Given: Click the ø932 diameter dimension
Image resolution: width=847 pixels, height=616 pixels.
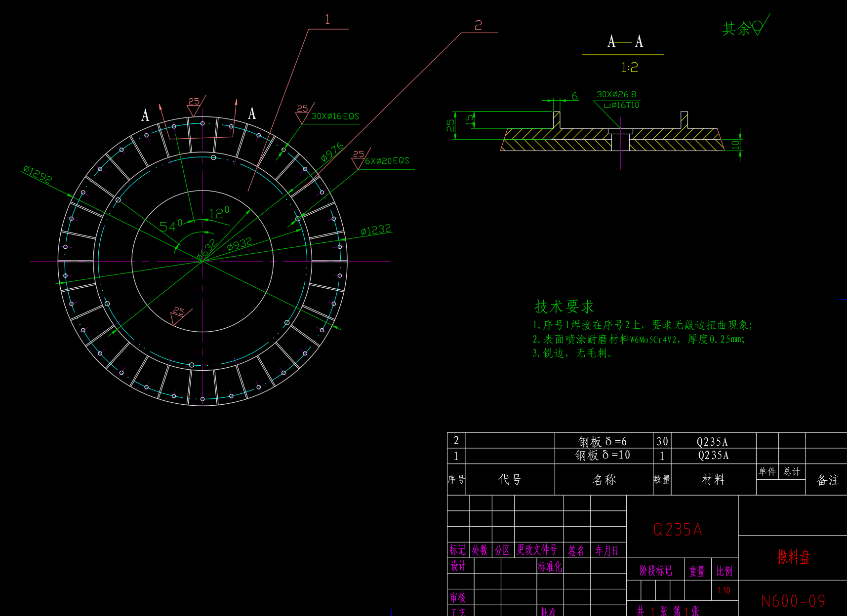Looking at the screenshot, I should (x=240, y=244).
